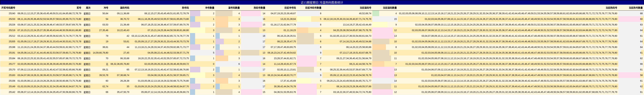Click the prize numbers cell in row 25198
The width and height of the screenshot is (644, 95).
pyautogui.click(x=49, y=47)
